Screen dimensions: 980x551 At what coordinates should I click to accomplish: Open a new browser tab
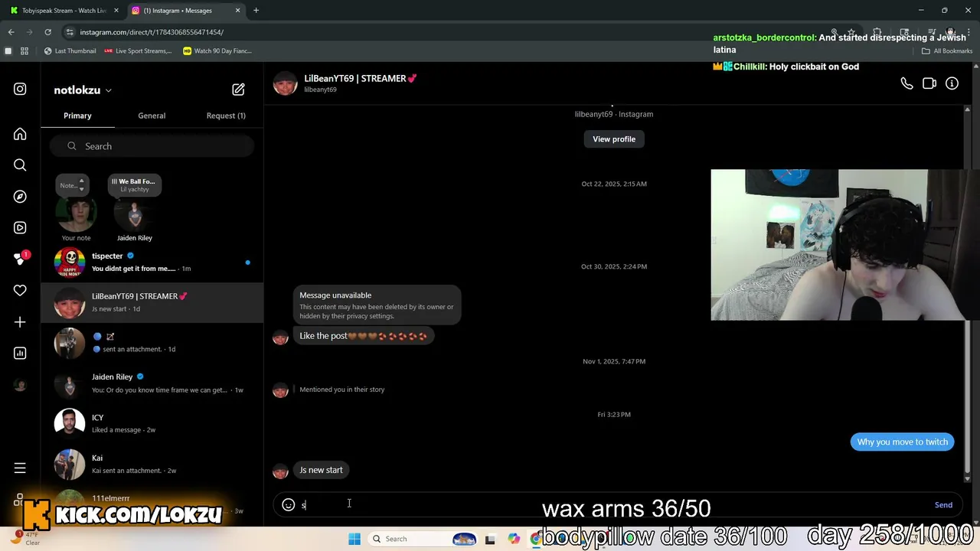[256, 11]
